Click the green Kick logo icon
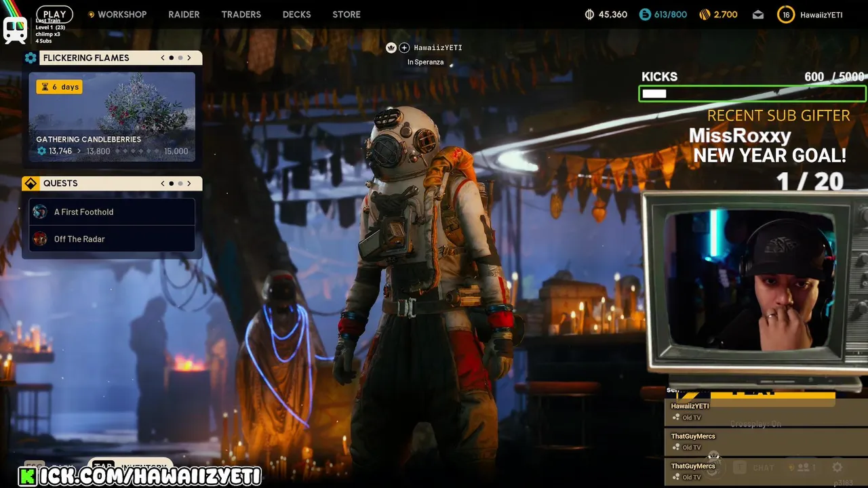Viewport: 868px width, 488px height. click(x=28, y=476)
